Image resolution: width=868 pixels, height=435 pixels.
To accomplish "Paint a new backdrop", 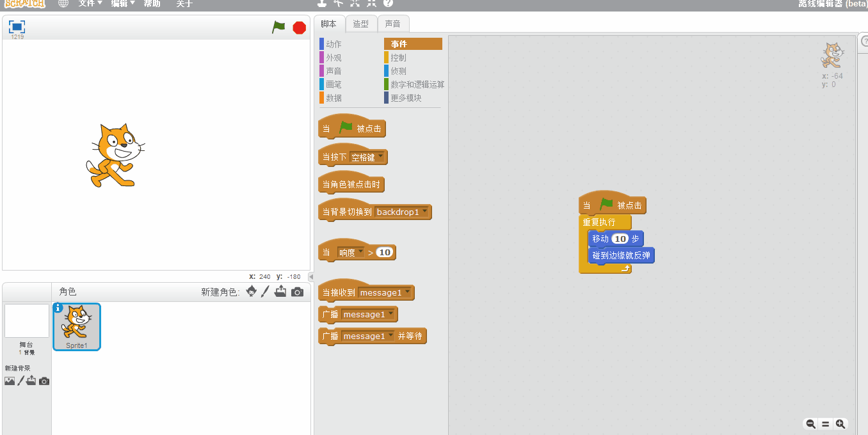I will pos(20,381).
